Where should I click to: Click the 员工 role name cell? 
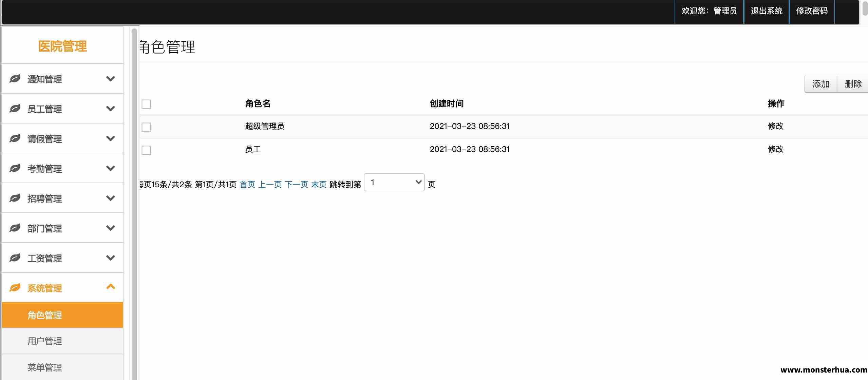point(253,149)
